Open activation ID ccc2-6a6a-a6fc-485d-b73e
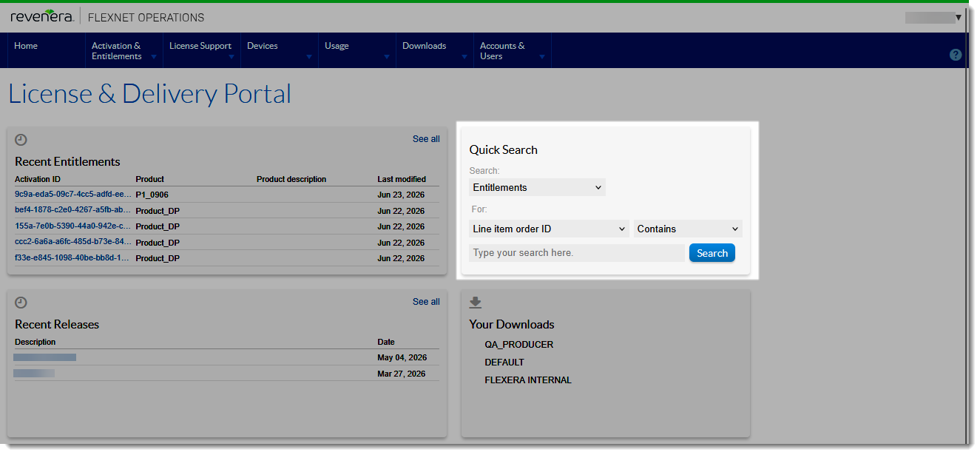Viewport: 980px width, 455px height. tap(73, 242)
